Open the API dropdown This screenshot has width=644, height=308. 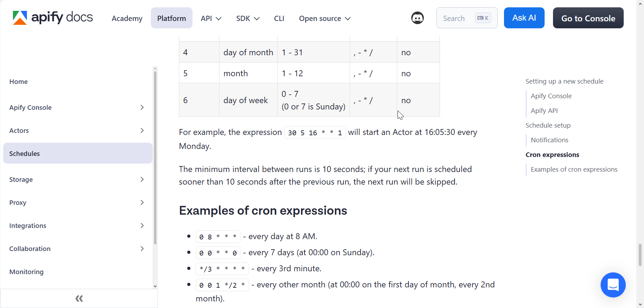click(211, 18)
